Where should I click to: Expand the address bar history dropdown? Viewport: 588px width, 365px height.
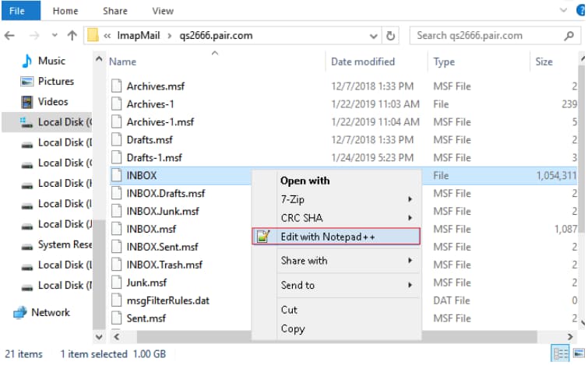(373, 36)
